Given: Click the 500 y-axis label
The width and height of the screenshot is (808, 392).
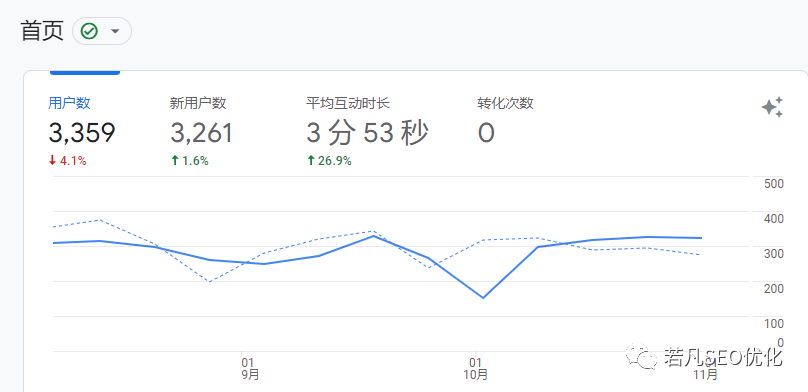Looking at the screenshot, I should pos(773,183).
